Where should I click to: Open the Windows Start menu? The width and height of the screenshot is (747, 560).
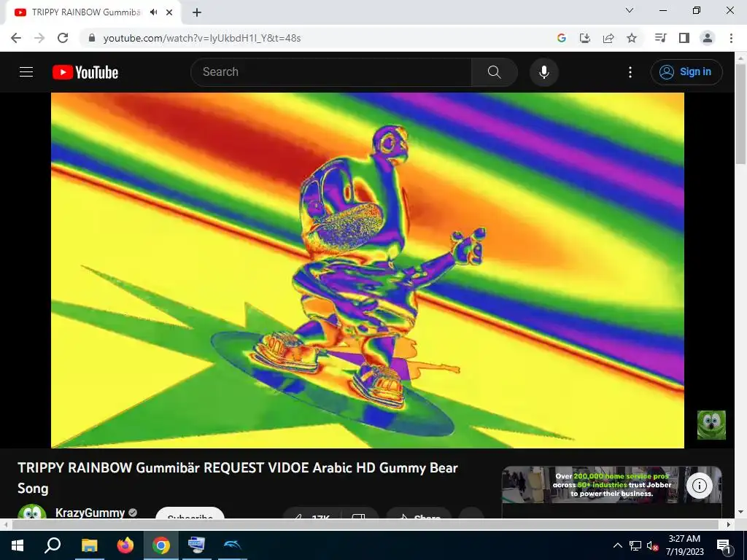click(18, 545)
